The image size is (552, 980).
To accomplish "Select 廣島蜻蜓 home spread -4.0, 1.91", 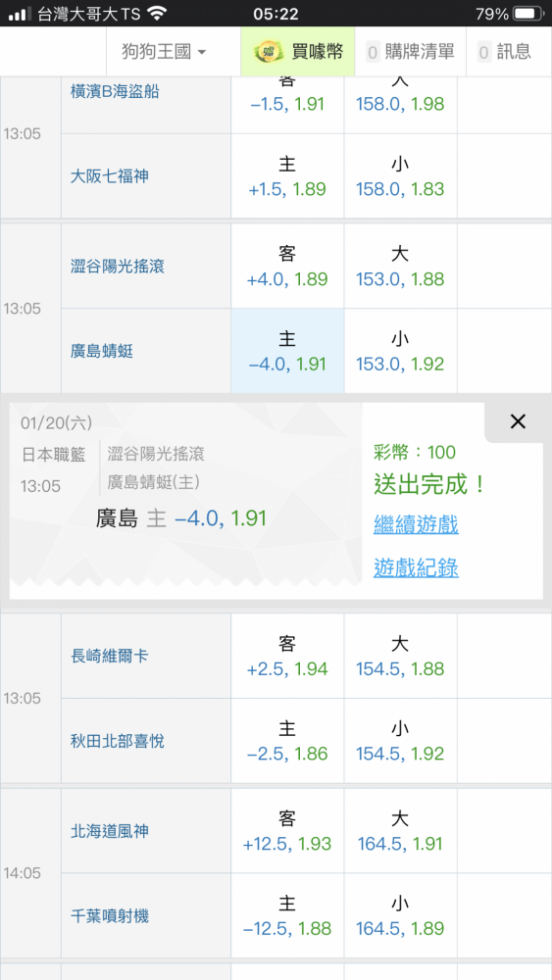I will tap(287, 351).
